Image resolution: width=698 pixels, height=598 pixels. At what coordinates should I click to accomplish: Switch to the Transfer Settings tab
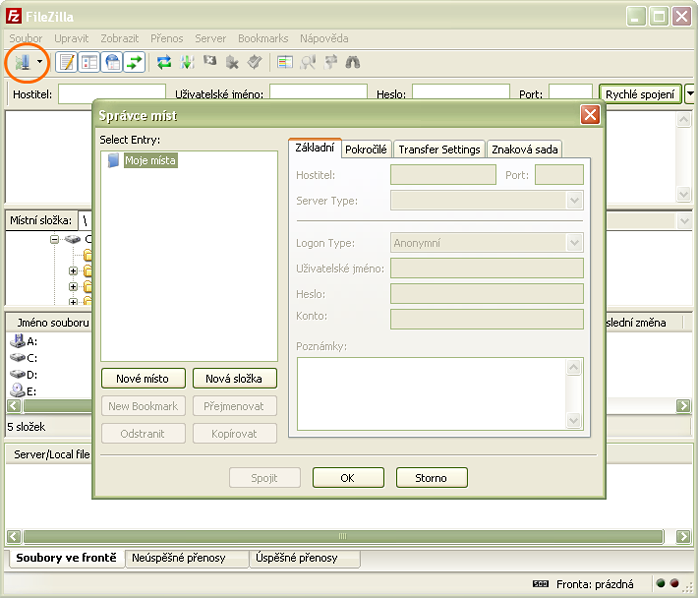tap(439, 149)
